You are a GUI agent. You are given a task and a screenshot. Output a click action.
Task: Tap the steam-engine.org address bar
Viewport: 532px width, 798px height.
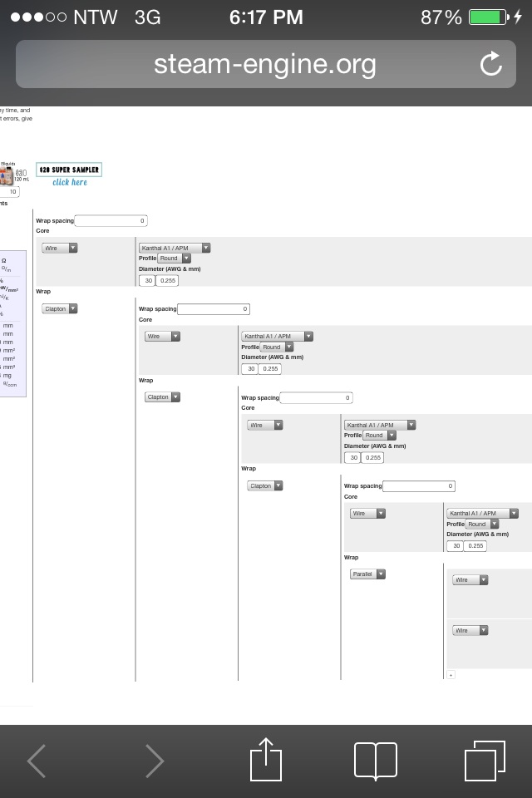coord(264,64)
